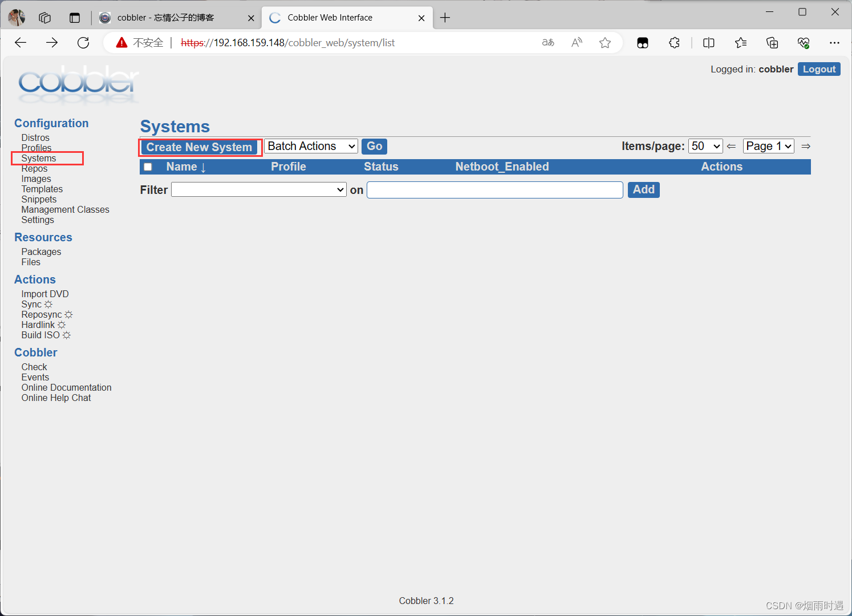Screen dimensions: 852x616
Task: Go to next page right arrow
Action: click(806, 147)
